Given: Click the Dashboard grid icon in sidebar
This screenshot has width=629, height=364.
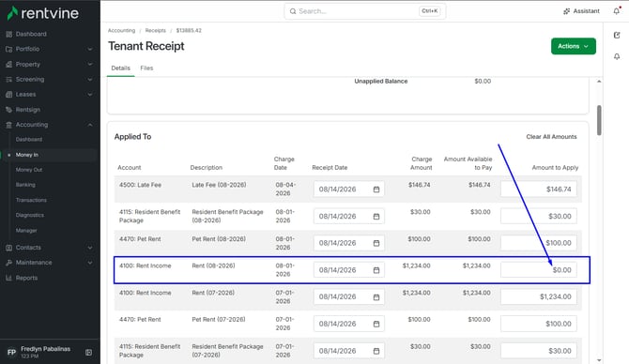Looking at the screenshot, I should coord(8,34).
